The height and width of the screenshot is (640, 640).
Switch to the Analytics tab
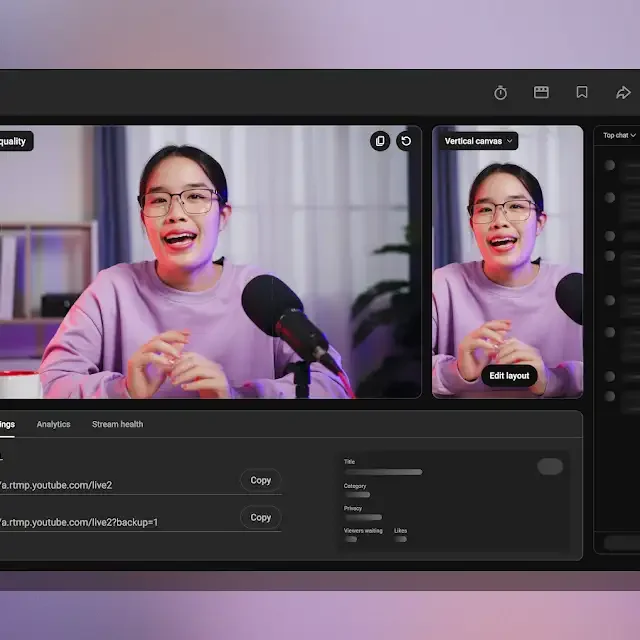(53, 424)
